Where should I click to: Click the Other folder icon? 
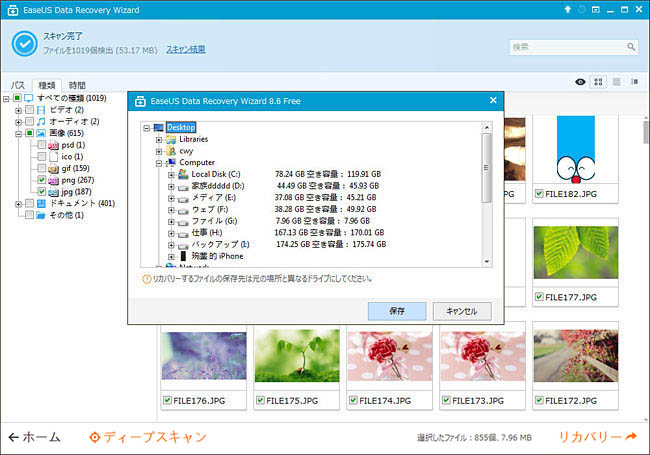coord(41,215)
